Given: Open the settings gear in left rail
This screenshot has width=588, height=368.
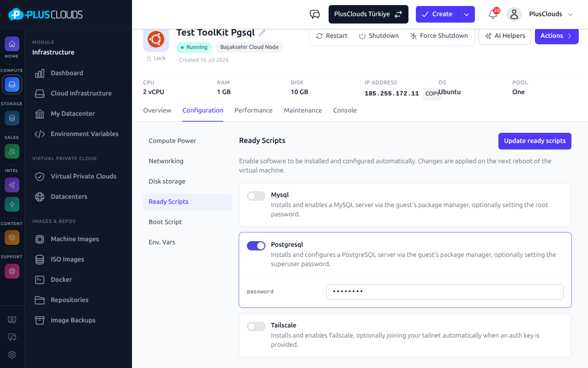Looking at the screenshot, I should pyautogui.click(x=12, y=355).
